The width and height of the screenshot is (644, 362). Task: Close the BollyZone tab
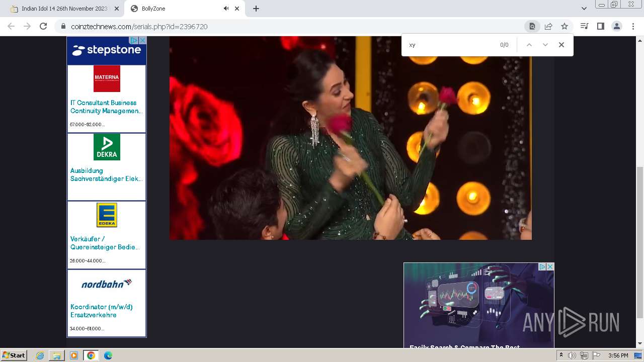pos(237,9)
